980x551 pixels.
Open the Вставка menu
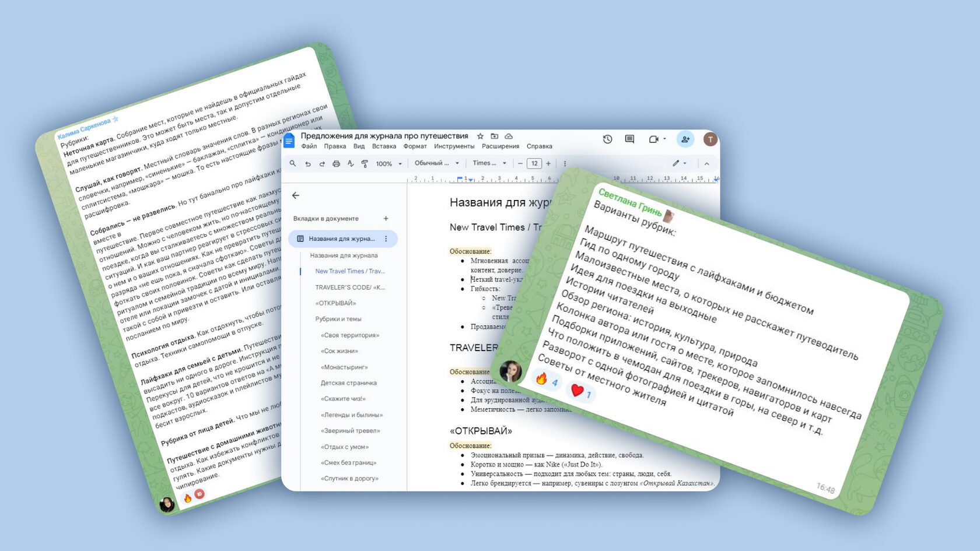384,146
